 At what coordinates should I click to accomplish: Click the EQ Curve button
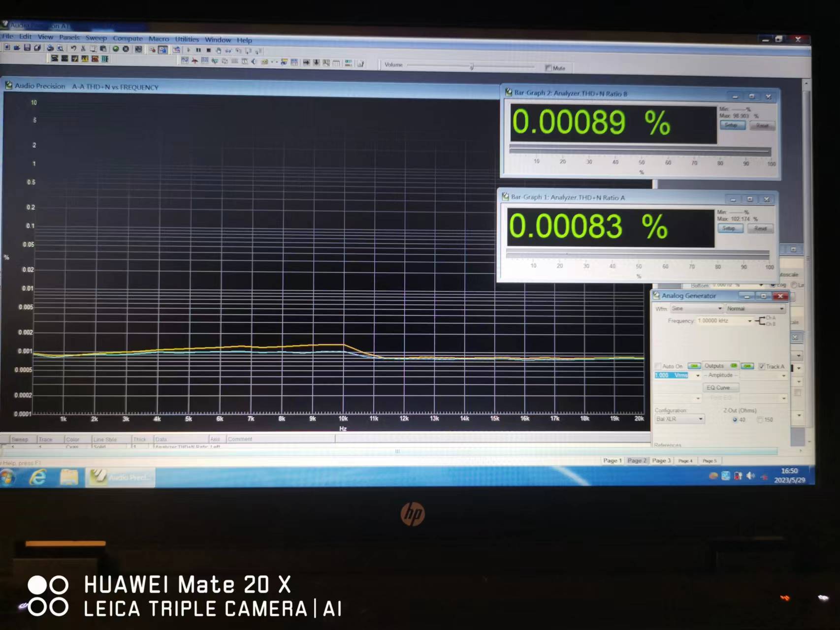720,388
